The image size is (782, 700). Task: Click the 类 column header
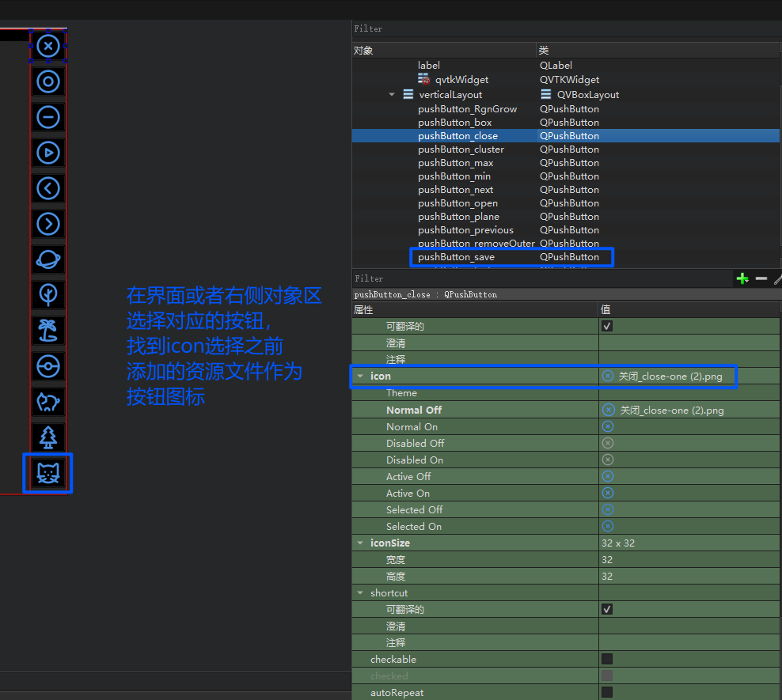(658, 51)
